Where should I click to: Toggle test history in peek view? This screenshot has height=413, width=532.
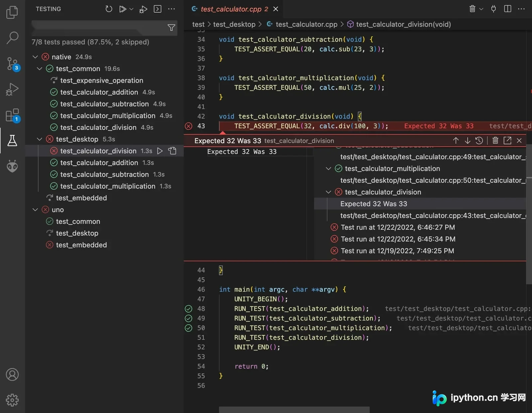pos(479,141)
